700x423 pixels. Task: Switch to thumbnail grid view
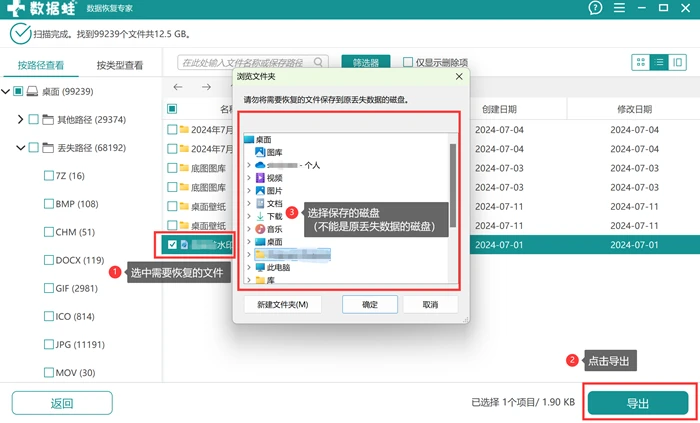click(641, 62)
